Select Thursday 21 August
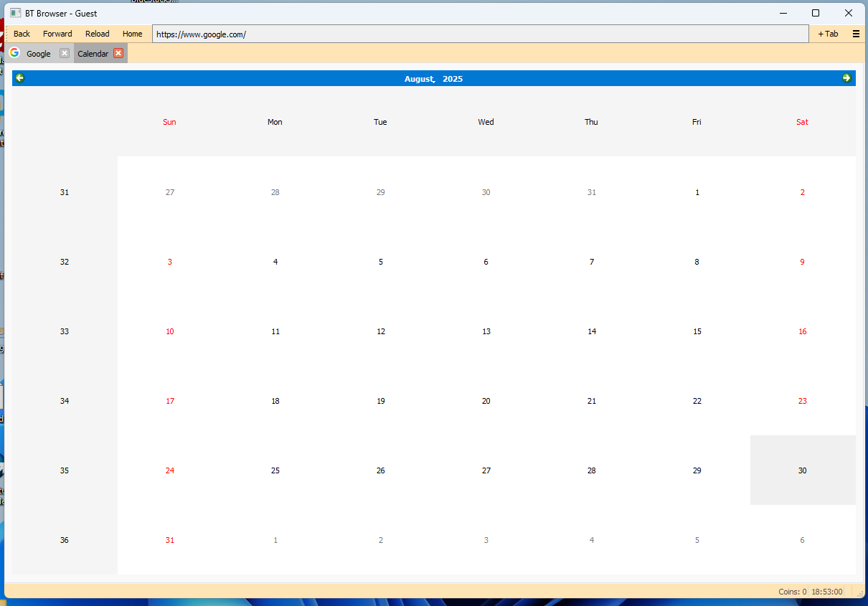 point(592,401)
